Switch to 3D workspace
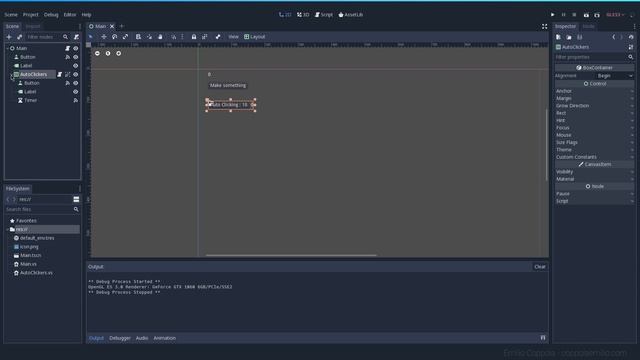 [303, 15]
